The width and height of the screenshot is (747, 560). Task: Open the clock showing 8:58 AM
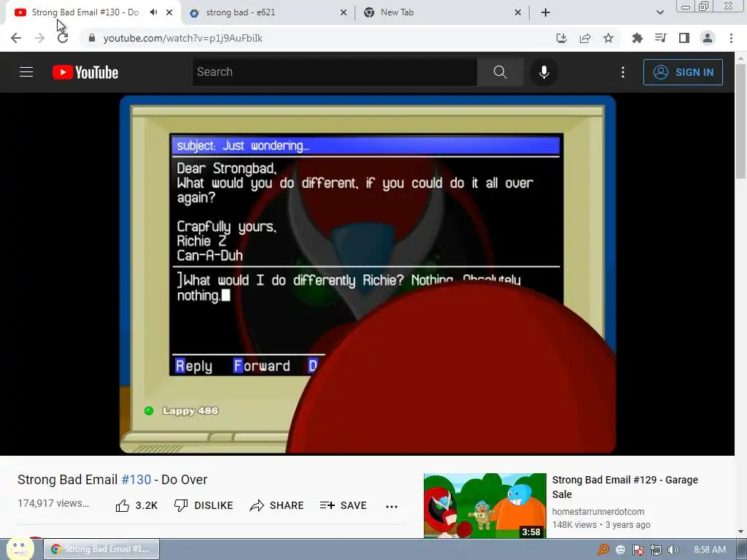(710, 550)
